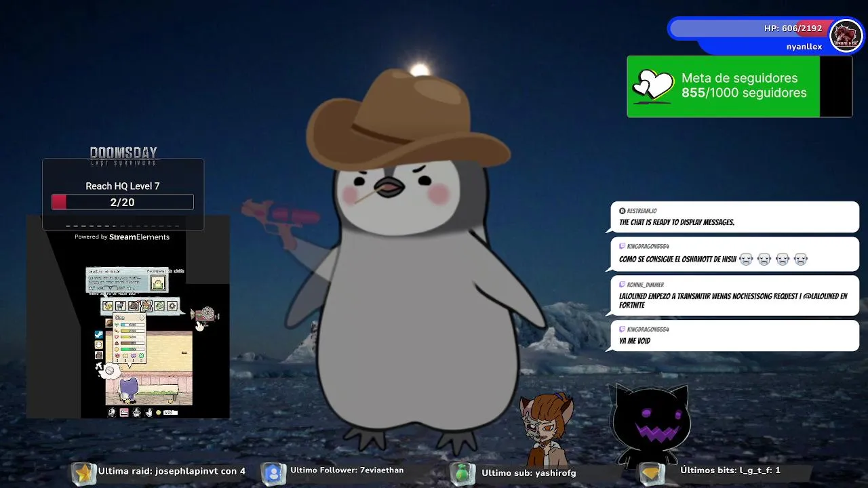This screenshot has height=488, width=868.
Task: Click ronnie_dimmer's chat message
Action: coord(734,296)
